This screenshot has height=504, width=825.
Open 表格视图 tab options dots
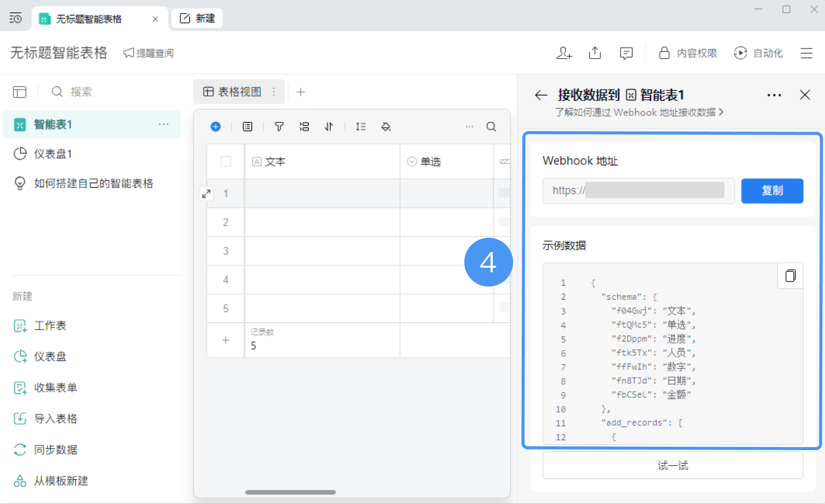click(274, 91)
